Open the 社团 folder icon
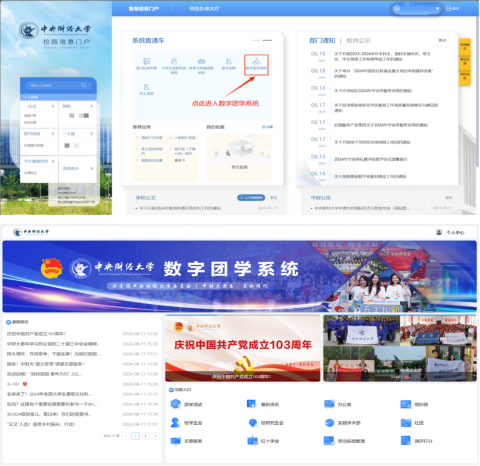 (406, 423)
